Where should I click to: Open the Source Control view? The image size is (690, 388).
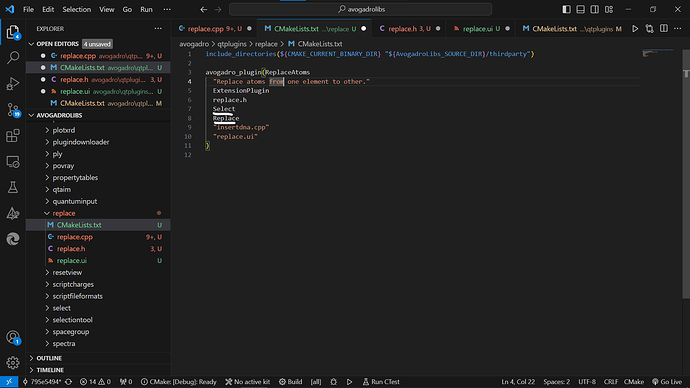(13, 110)
